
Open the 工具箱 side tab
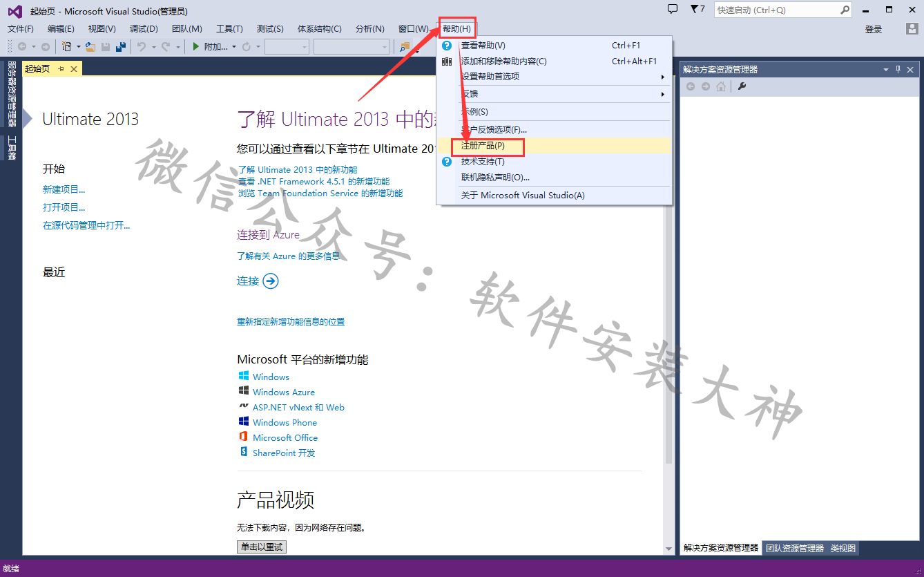pyautogui.click(x=12, y=147)
